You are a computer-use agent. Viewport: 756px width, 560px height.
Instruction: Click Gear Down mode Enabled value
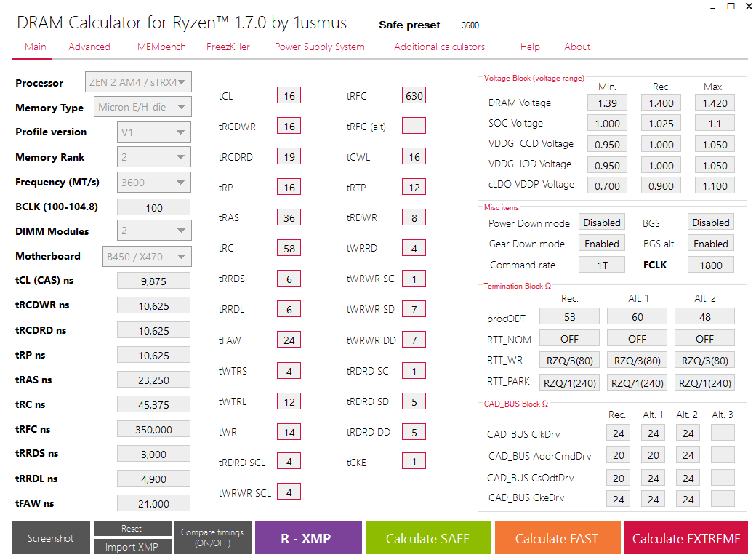click(x=602, y=244)
